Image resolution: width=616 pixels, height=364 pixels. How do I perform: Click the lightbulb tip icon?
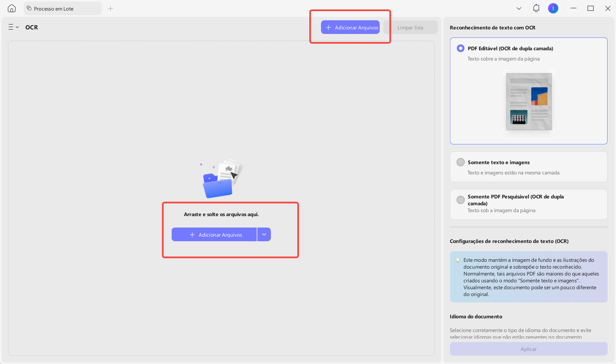[458, 260]
